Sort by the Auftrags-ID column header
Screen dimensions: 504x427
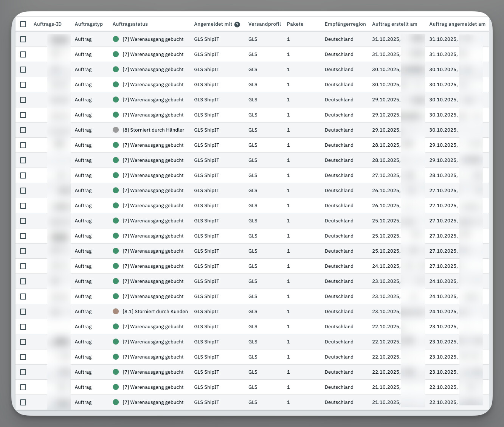[x=48, y=24]
